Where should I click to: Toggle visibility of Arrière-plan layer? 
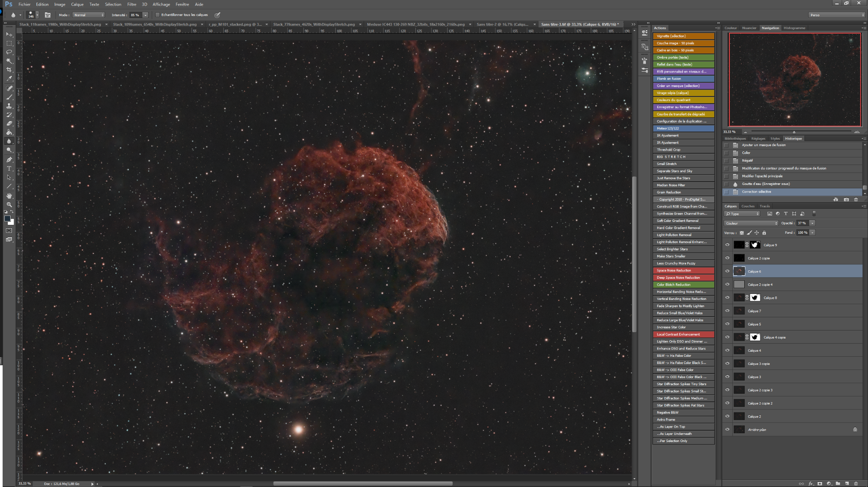pos(727,429)
